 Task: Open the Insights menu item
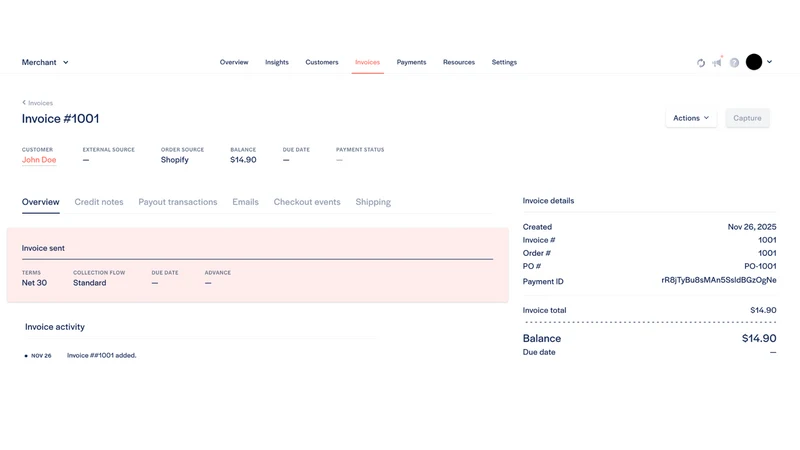click(277, 62)
